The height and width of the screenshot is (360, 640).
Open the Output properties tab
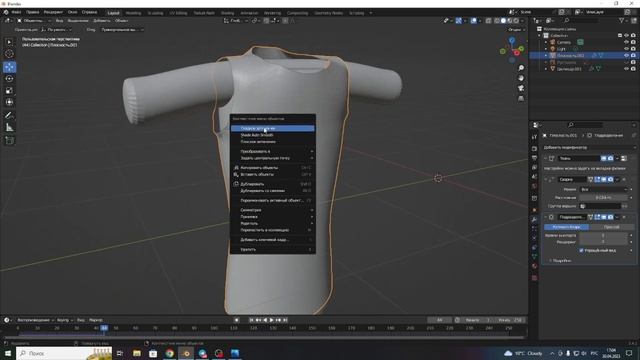point(534,158)
